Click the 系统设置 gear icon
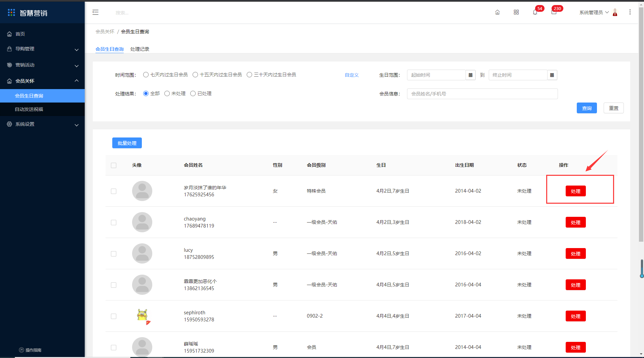644x358 pixels. tap(9, 124)
